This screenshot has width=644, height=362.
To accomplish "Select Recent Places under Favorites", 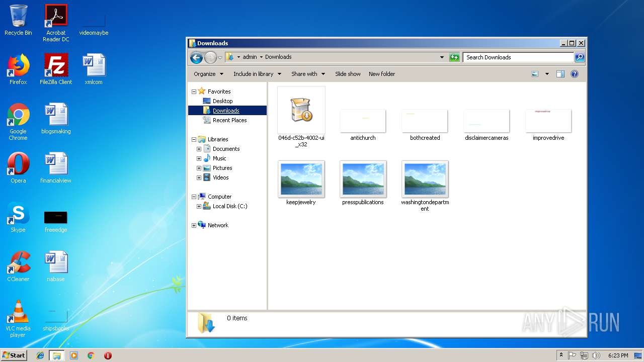I will [x=224, y=120].
